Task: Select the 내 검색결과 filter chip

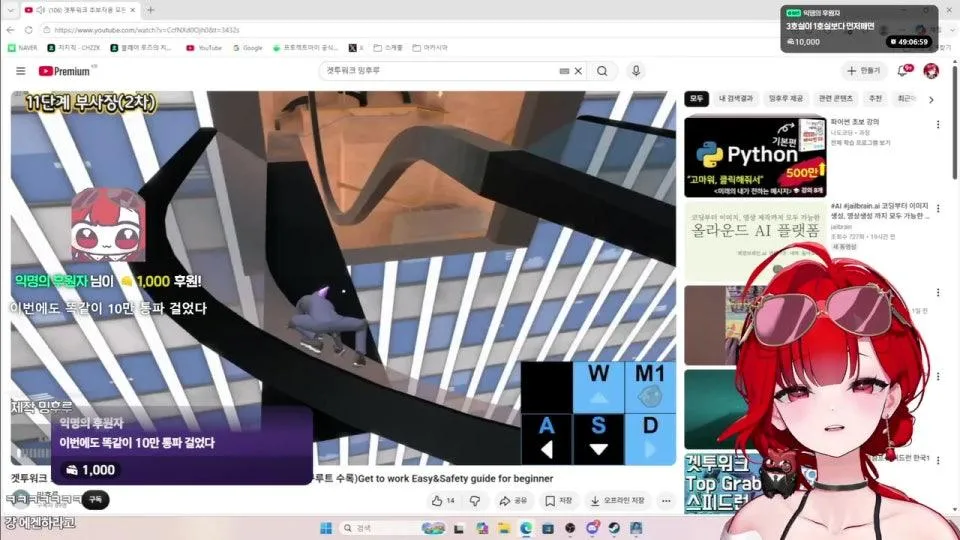Action: pos(735,99)
